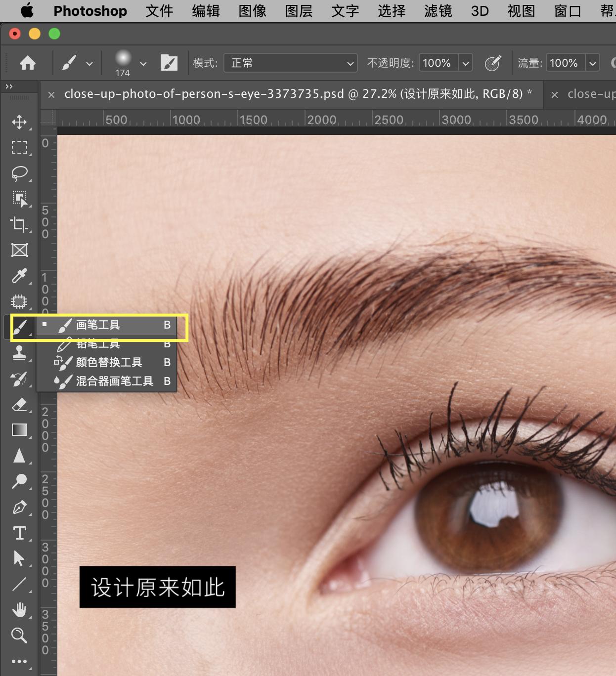The image size is (616, 676).
Task: Choose 混合器画笔工具 from the flyout menu
Action: coord(114,381)
